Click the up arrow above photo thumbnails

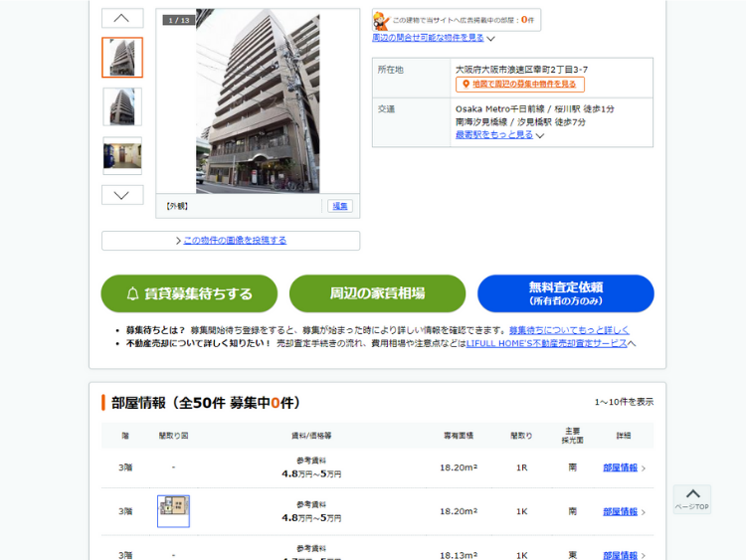(x=122, y=18)
